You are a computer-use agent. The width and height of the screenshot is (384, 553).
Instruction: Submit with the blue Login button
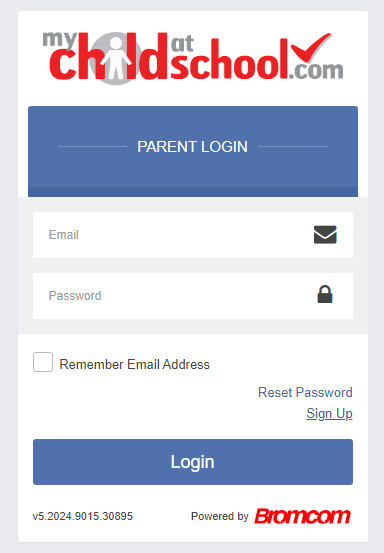pos(193,462)
